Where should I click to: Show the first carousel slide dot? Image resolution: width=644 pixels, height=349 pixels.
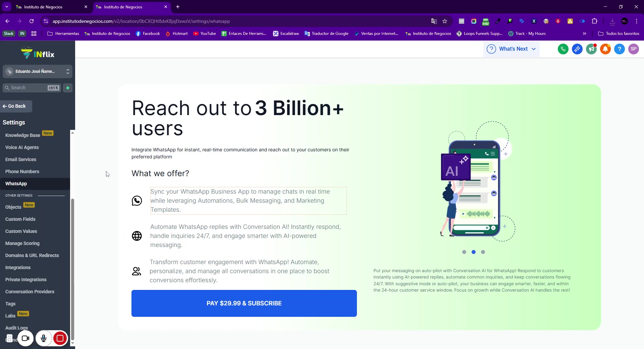click(464, 252)
